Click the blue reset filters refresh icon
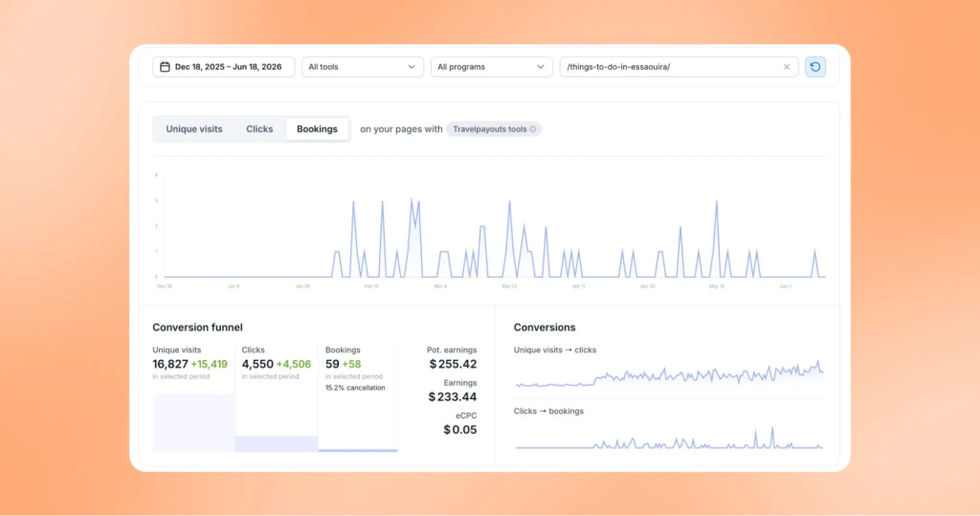Viewport: 980px width, 516px height. click(815, 67)
